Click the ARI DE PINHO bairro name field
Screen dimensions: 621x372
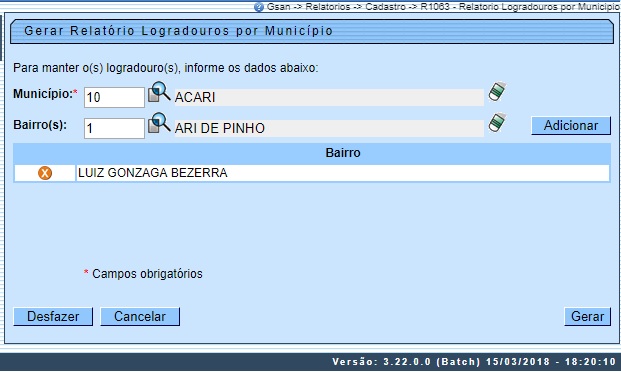pos(329,128)
